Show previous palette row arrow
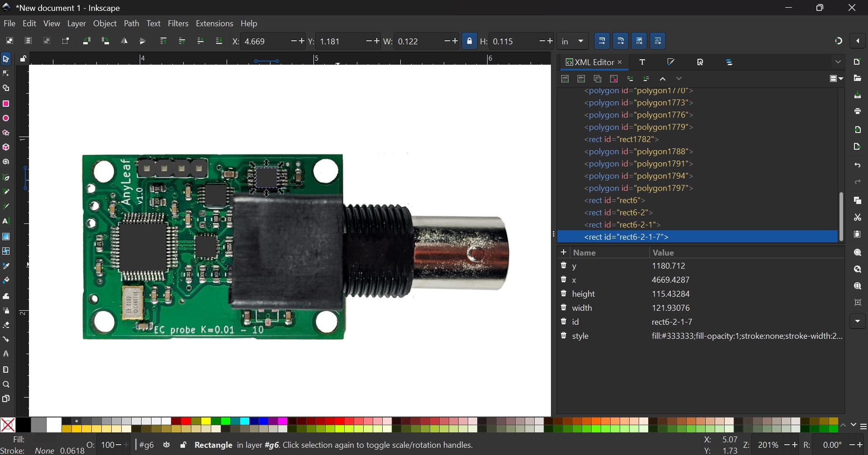This screenshot has height=455, width=868. (843, 425)
